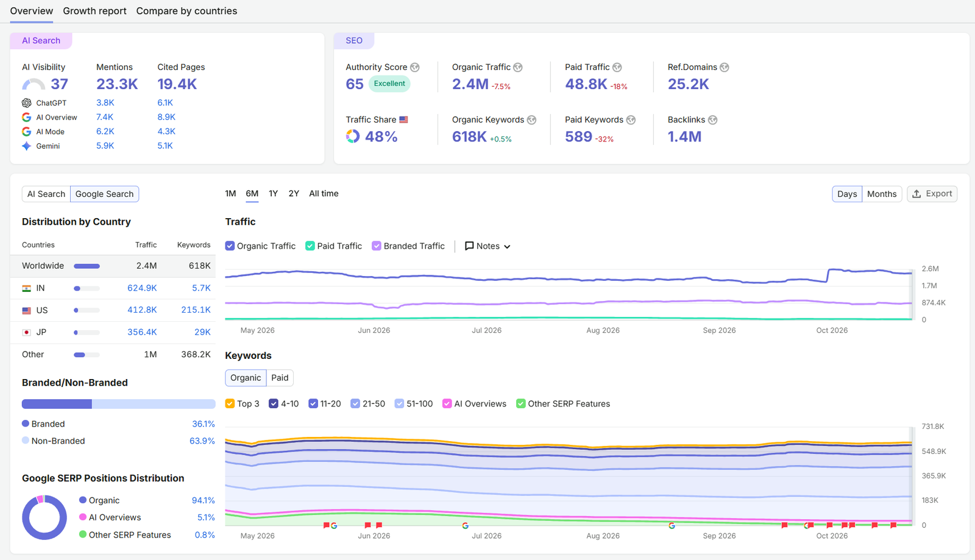Click the Traffic Share donut chart icon
This screenshot has width=975, height=560.
353,136
